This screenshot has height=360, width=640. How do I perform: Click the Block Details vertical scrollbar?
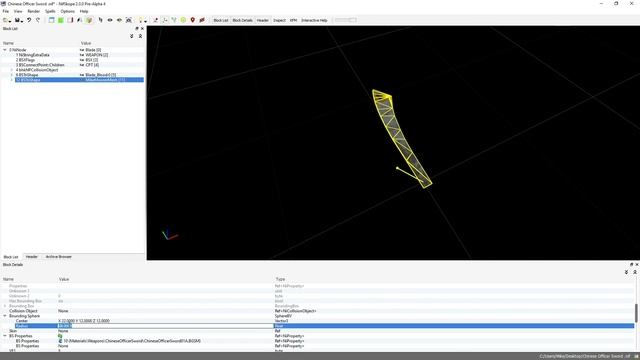point(636,313)
